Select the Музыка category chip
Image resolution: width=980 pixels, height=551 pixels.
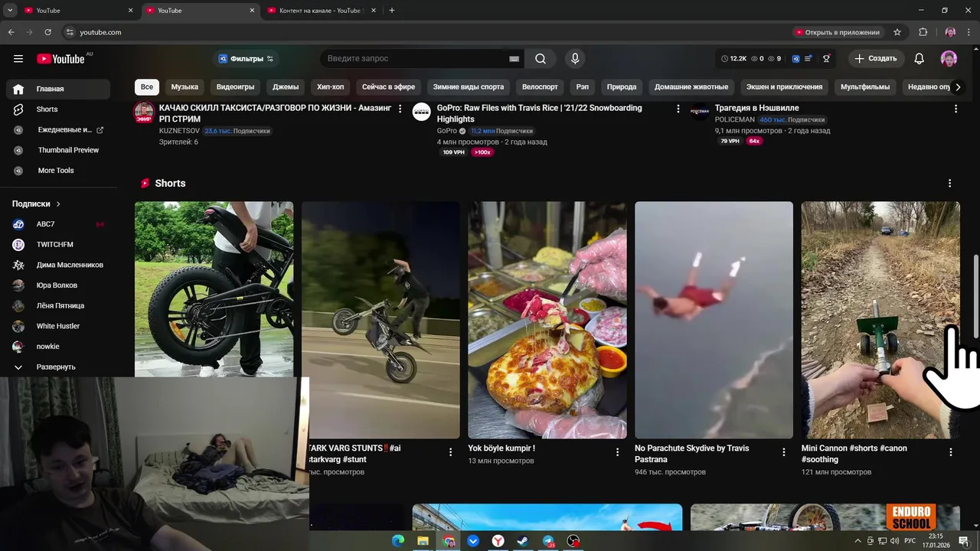pos(185,87)
